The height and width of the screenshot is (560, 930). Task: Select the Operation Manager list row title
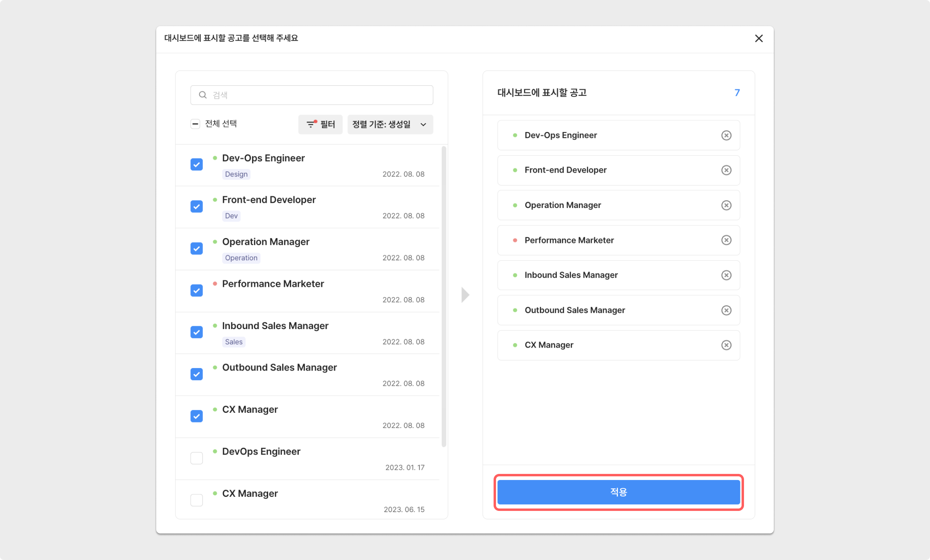pos(266,242)
